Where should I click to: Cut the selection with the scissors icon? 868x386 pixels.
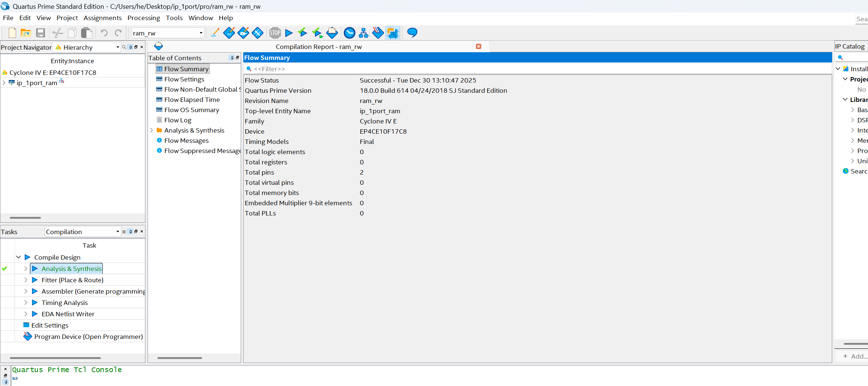pyautogui.click(x=58, y=33)
